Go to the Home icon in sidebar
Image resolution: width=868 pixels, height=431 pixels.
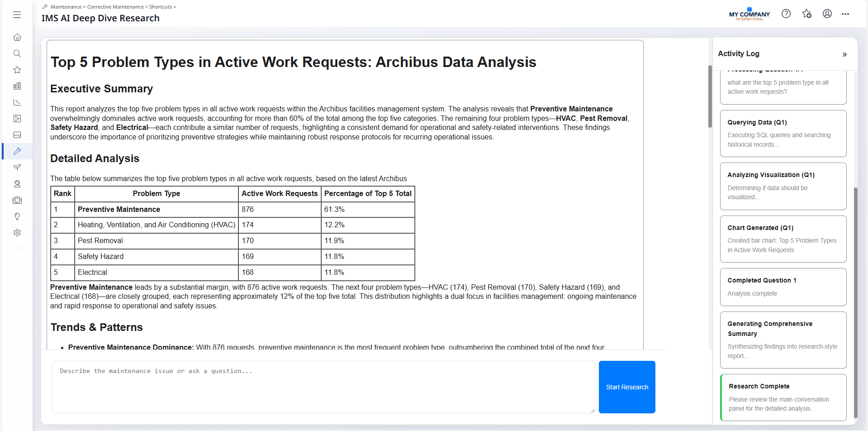pyautogui.click(x=17, y=37)
